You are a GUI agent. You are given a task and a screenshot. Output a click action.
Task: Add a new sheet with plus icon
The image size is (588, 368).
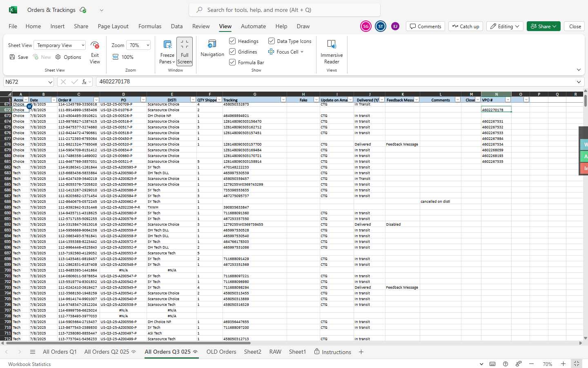tap(361, 352)
